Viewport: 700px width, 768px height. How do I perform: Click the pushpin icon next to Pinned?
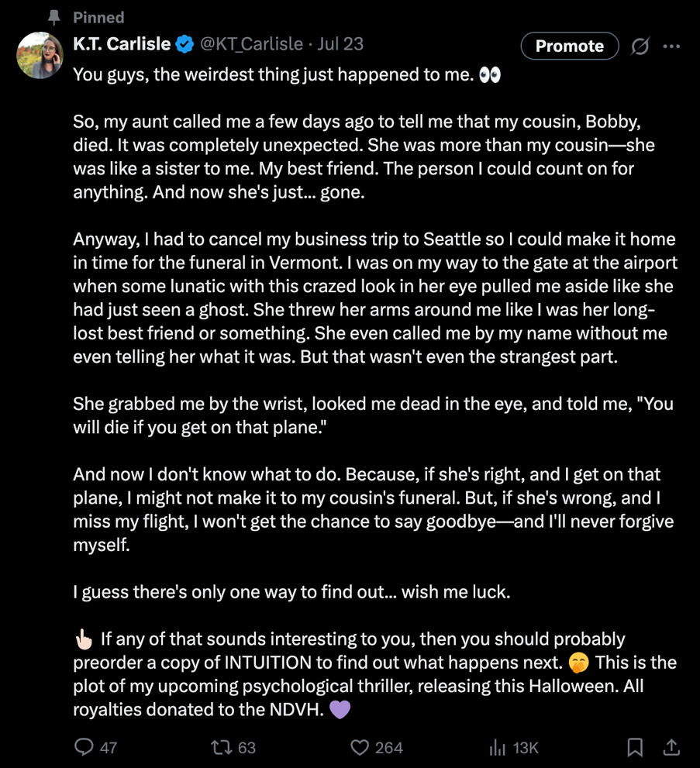pyautogui.click(x=53, y=16)
